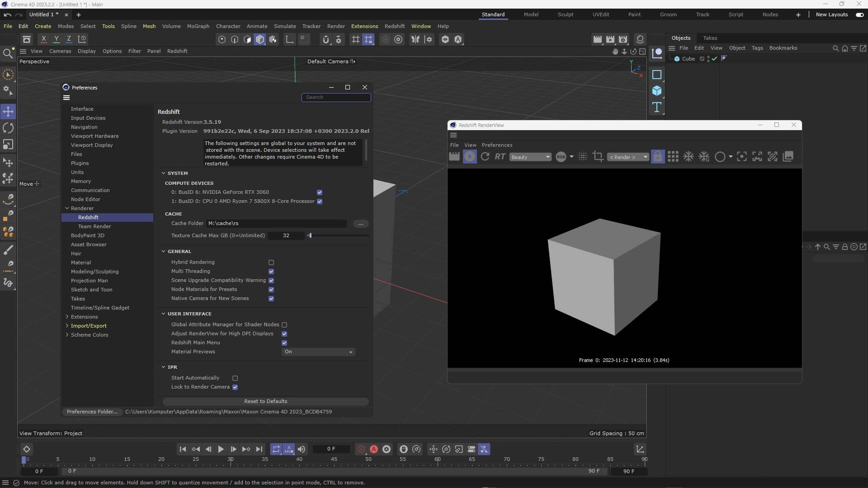Toggle Z axis lock icon

tap(69, 39)
